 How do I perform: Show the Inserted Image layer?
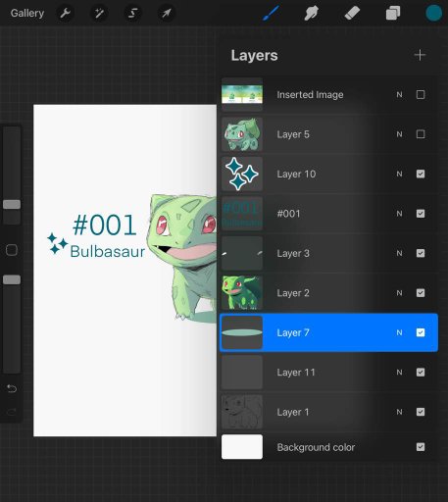coord(421,94)
